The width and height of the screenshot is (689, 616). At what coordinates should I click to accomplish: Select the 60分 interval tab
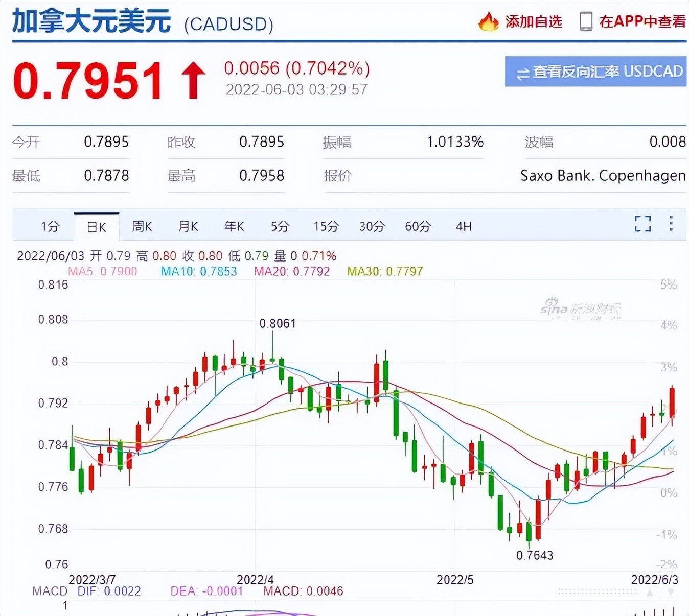pos(418,226)
